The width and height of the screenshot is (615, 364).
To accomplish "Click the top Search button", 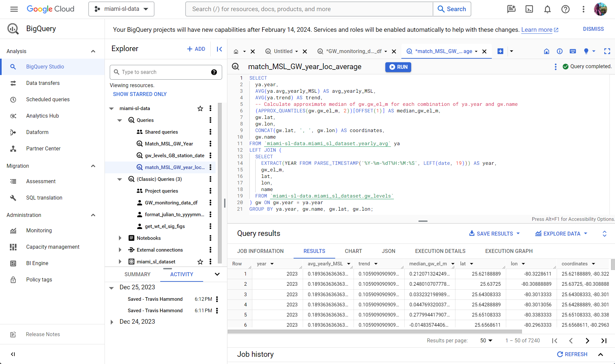I will pyautogui.click(x=452, y=9).
